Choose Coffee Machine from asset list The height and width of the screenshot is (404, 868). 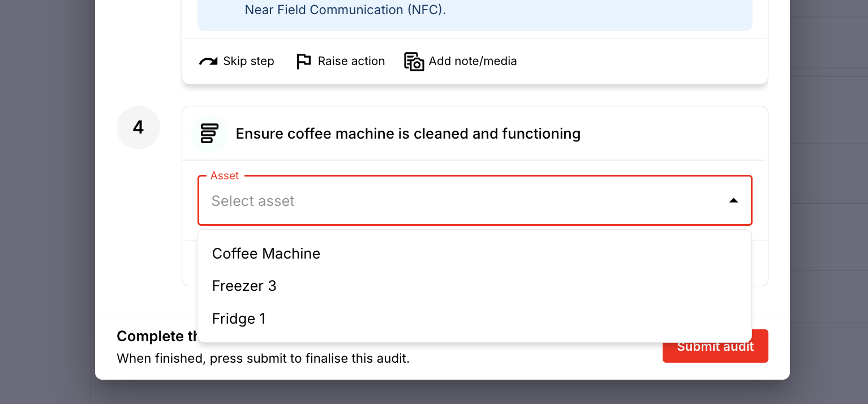coord(266,253)
